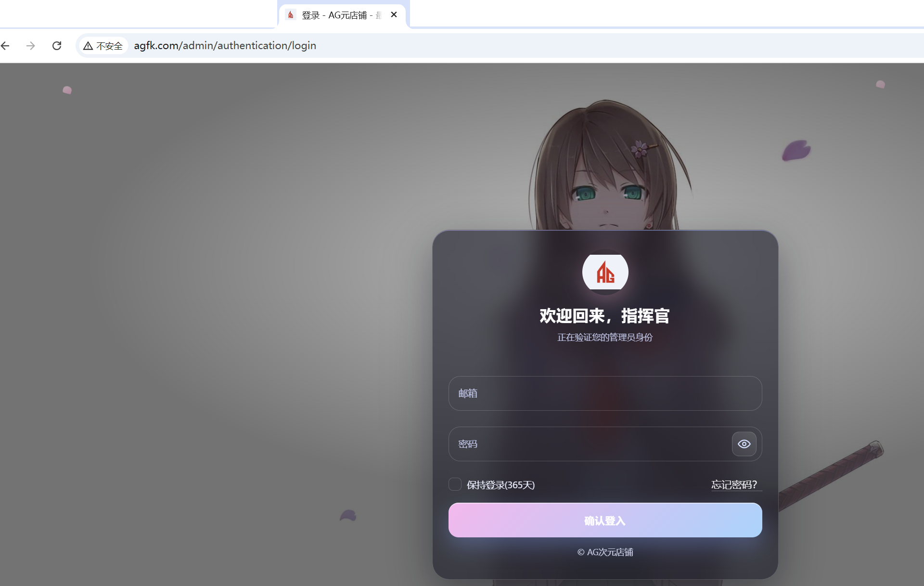This screenshot has height=586, width=924.
Task: Check the stay-logged-in option
Action: [x=455, y=484]
